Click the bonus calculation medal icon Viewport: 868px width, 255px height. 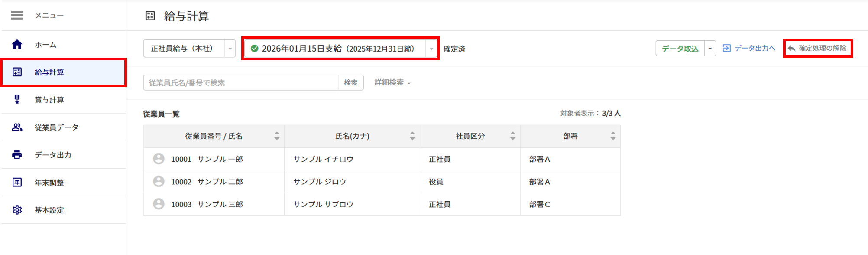17,99
